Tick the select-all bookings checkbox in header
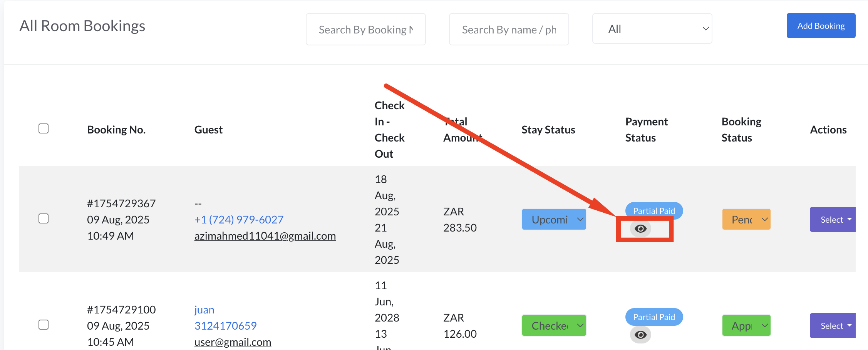Image resolution: width=868 pixels, height=350 pixels. [x=44, y=128]
